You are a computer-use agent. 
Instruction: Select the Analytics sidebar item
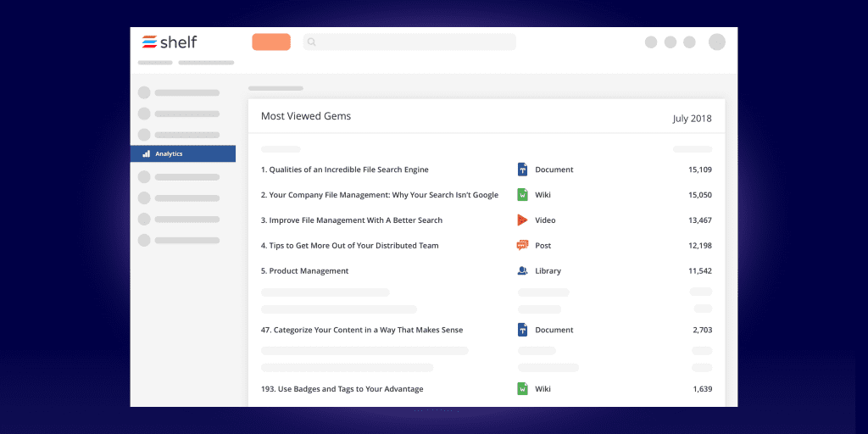[x=183, y=154]
